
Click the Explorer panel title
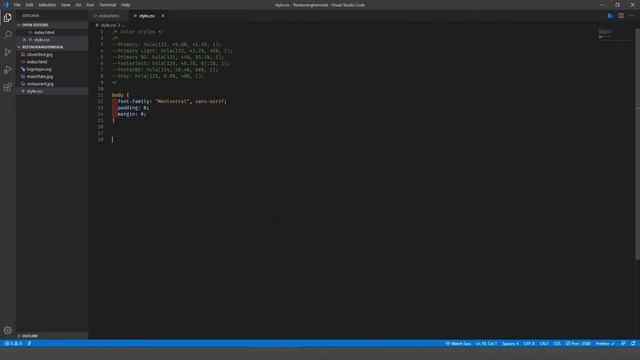(x=31, y=16)
